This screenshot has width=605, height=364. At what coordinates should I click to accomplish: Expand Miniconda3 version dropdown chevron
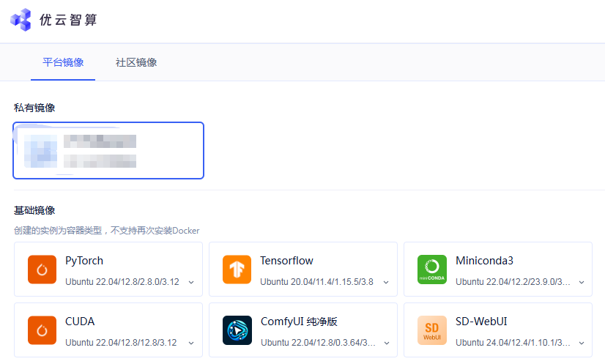582,283
